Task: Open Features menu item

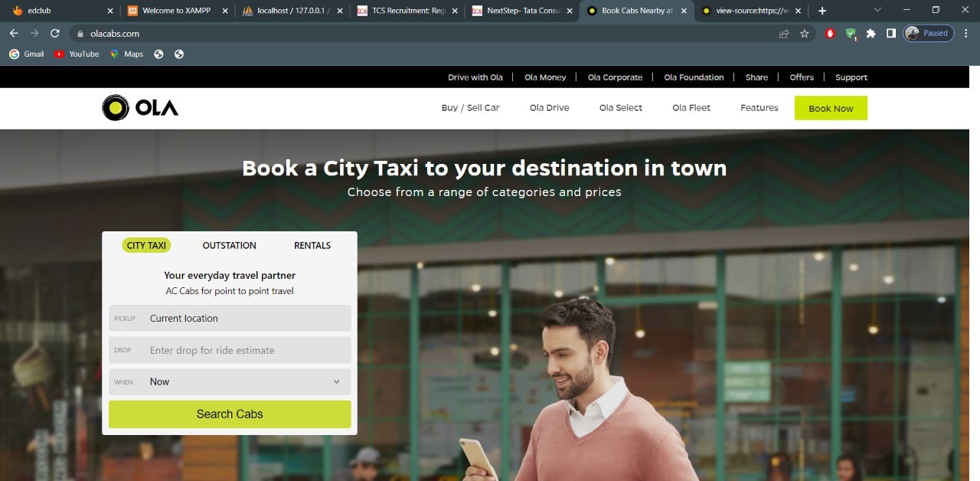Action: [x=759, y=108]
